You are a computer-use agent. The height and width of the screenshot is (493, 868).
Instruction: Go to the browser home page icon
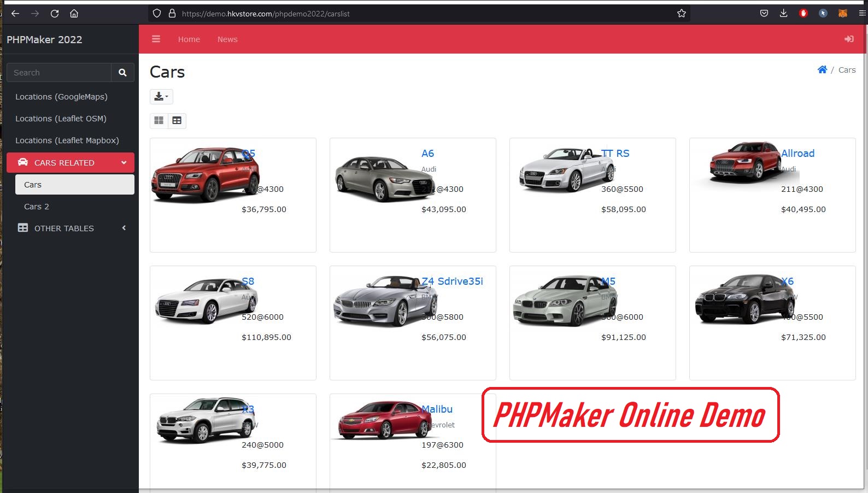click(x=74, y=14)
